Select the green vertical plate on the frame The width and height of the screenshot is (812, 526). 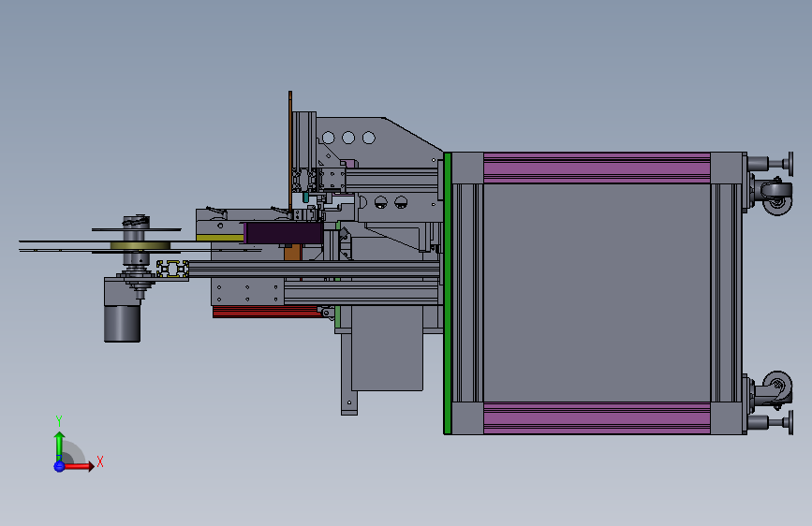tap(448, 293)
